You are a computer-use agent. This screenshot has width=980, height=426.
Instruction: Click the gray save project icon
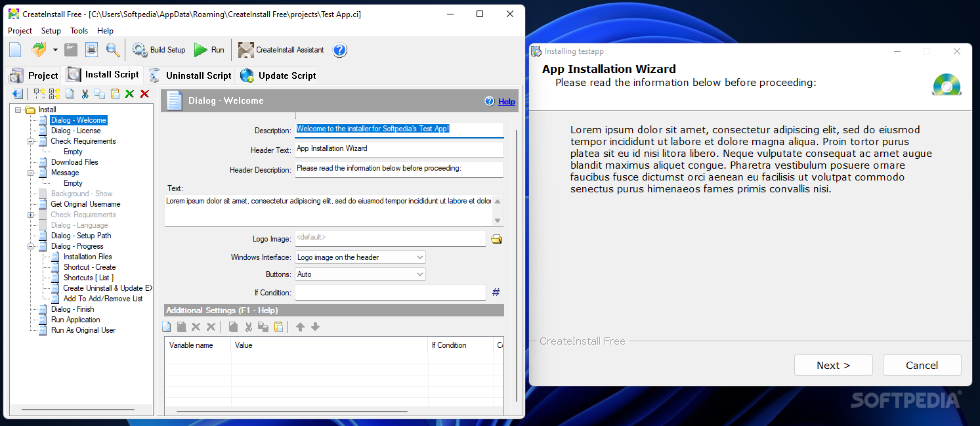coord(71,50)
